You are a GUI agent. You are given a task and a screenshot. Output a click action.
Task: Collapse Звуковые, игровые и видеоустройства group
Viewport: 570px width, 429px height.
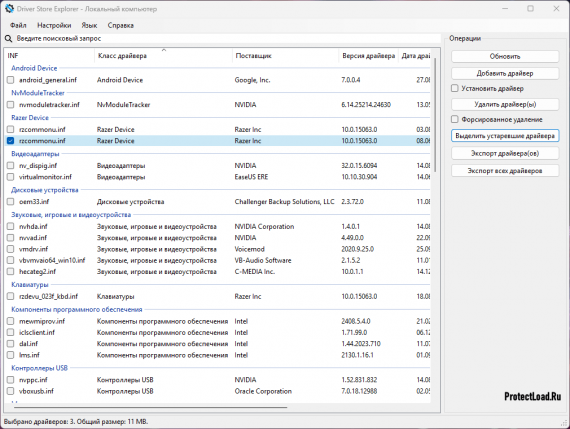(x=71, y=214)
